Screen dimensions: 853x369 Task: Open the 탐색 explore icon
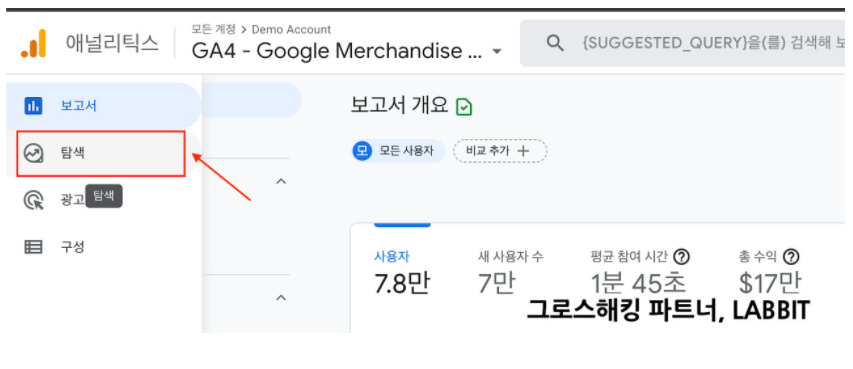(33, 153)
